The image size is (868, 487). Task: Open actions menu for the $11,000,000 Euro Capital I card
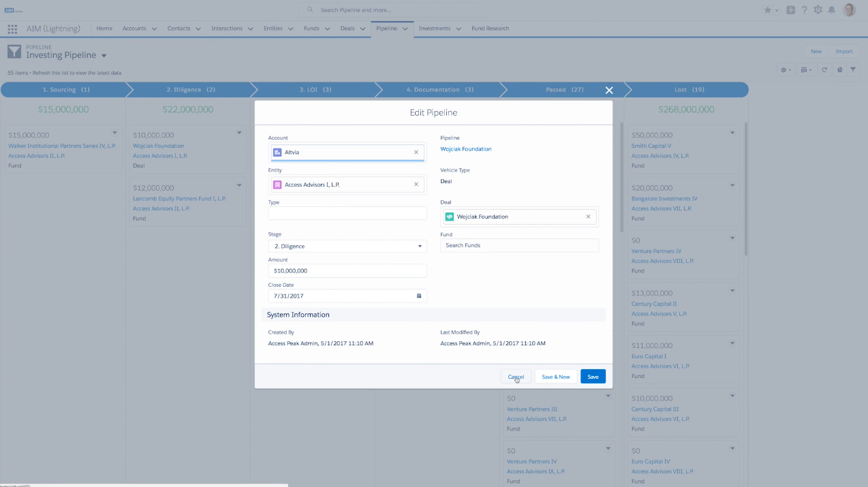[732, 343]
